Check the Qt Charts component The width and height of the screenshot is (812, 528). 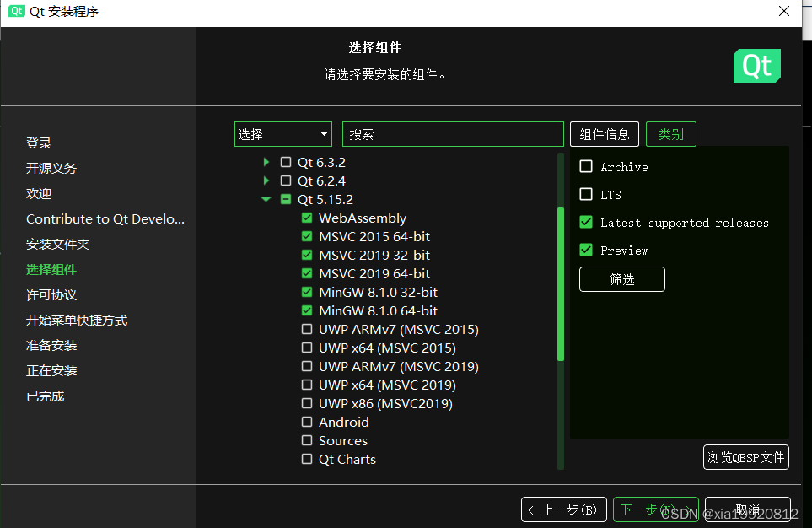point(307,459)
